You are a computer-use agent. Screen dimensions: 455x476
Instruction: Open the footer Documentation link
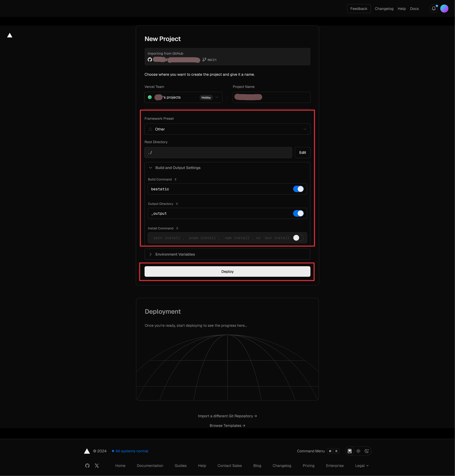pyautogui.click(x=150, y=466)
